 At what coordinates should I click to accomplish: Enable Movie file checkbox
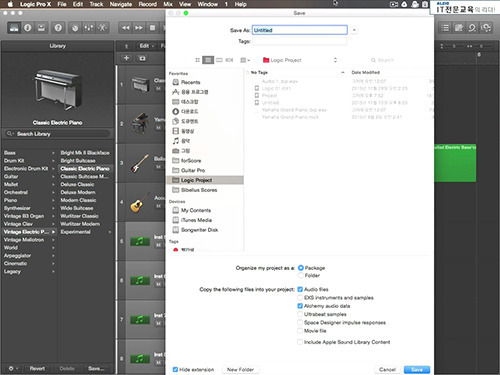(x=300, y=331)
